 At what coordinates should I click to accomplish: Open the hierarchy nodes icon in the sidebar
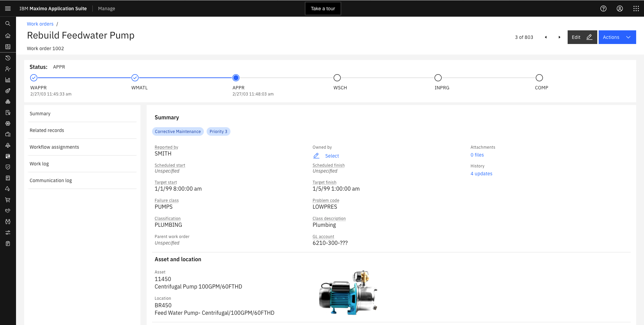(8, 145)
